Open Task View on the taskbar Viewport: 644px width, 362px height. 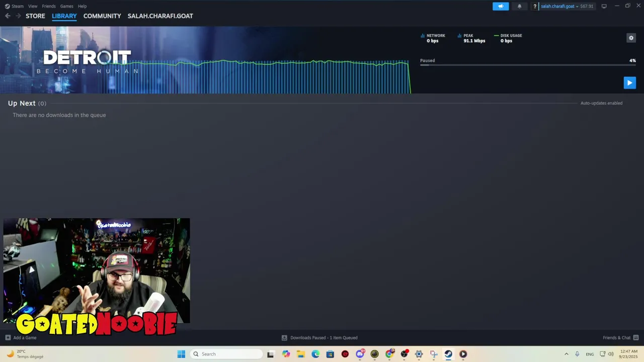pyautogui.click(x=270, y=354)
